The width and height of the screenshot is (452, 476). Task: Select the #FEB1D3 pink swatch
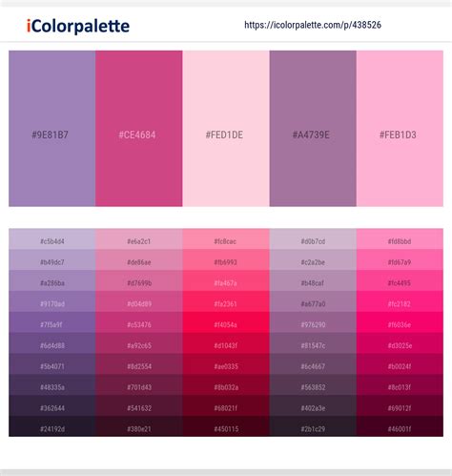(x=400, y=129)
